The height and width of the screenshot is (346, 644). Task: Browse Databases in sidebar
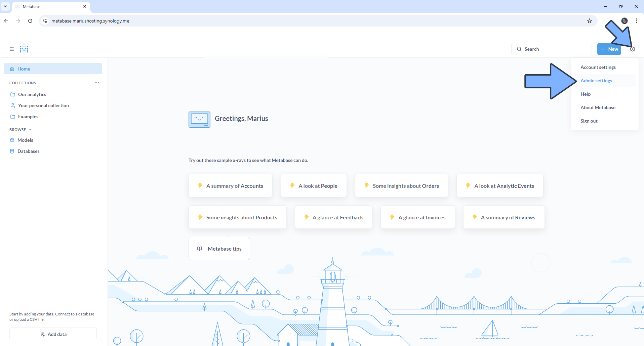pos(53,151)
